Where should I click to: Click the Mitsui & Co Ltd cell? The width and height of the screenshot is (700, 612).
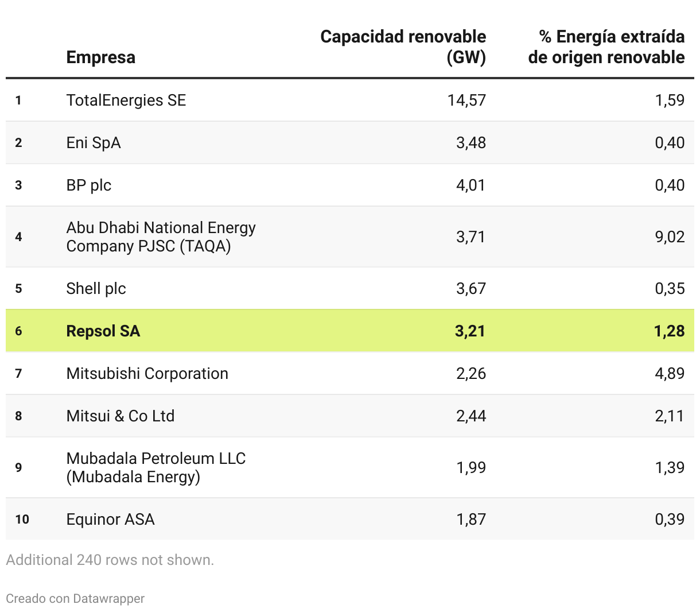pyautogui.click(x=120, y=416)
